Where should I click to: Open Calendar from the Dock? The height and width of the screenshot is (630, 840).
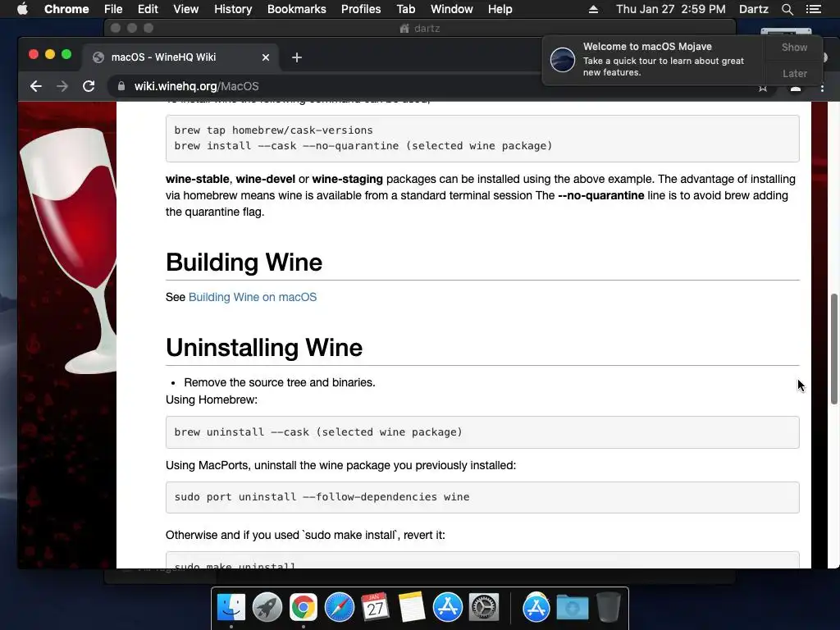click(x=375, y=608)
